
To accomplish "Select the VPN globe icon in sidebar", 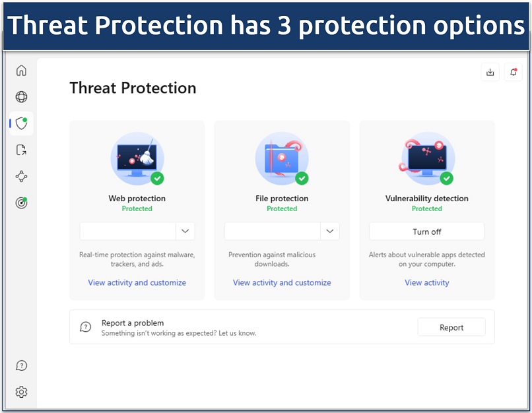I will [x=21, y=97].
